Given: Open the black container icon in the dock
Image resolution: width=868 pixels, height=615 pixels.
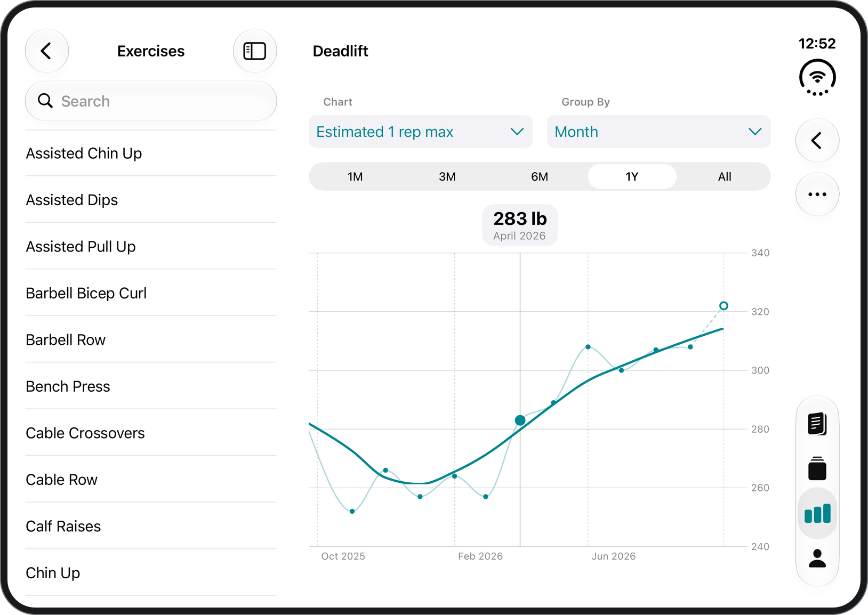Looking at the screenshot, I should 817,469.
